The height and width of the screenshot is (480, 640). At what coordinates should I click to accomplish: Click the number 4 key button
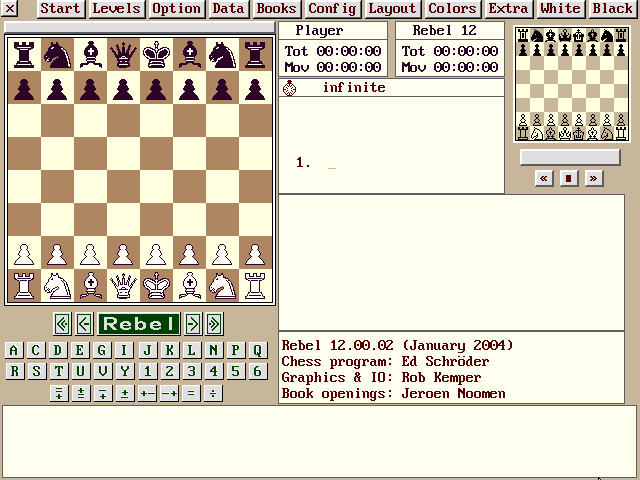tap(213, 371)
